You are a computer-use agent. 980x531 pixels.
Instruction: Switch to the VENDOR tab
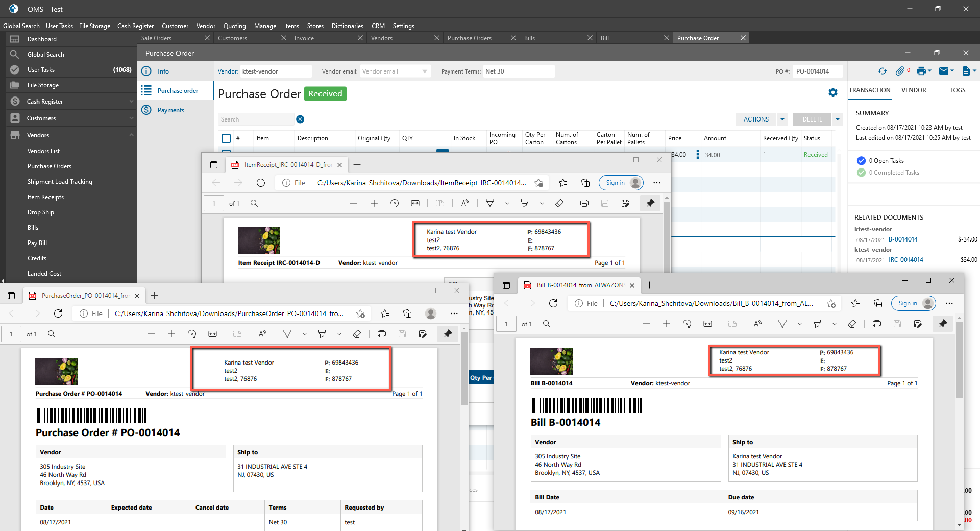(x=913, y=90)
